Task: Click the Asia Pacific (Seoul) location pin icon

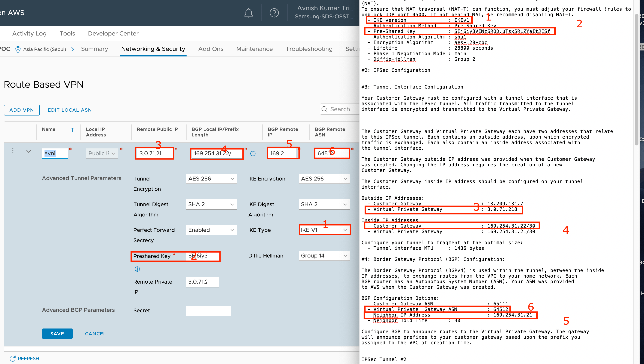Action: click(x=18, y=49)
